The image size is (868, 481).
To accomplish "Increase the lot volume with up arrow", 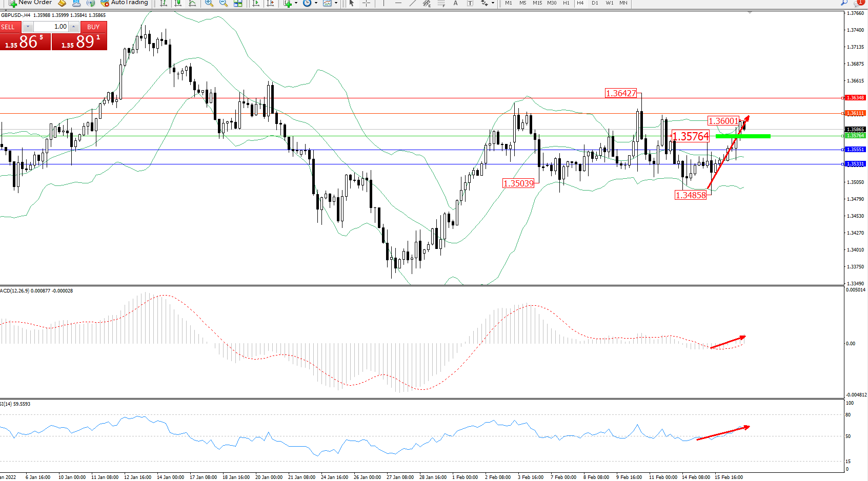I will (74, 27).
